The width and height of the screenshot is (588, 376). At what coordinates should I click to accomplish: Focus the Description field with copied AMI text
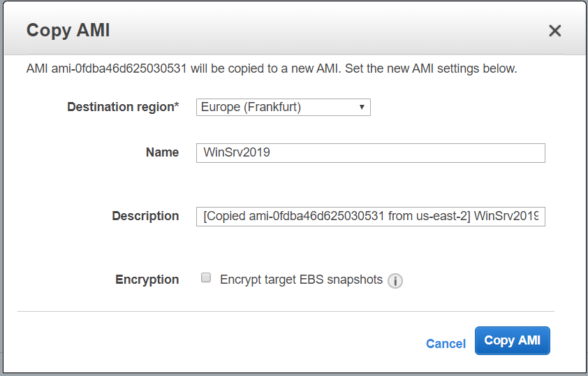click(x=370, y=217)
